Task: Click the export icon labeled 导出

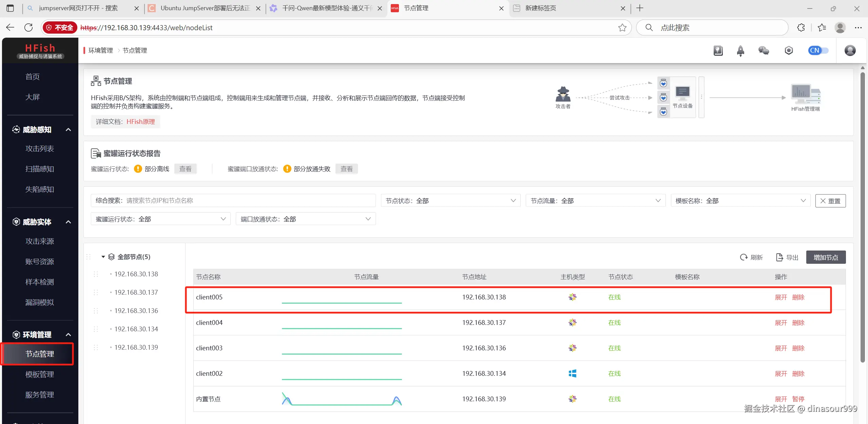Action: [x=779, y=257]
